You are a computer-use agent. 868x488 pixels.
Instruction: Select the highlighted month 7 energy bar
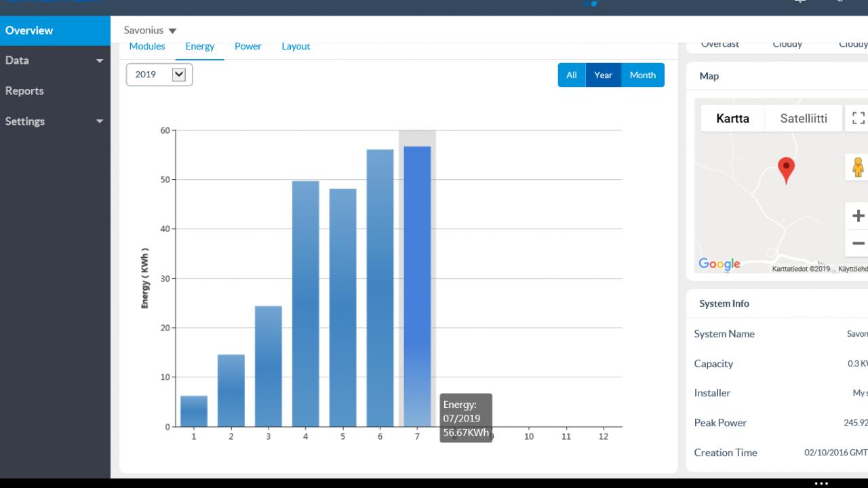(x=417, y=286)
